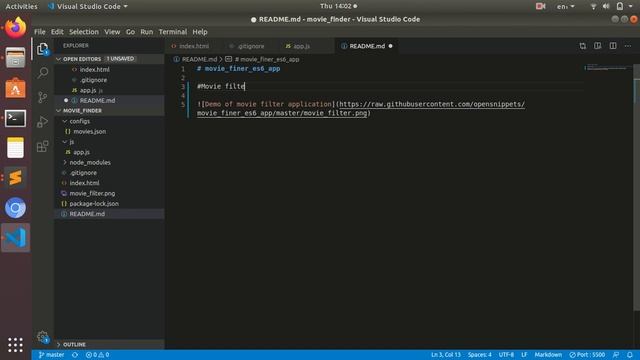Split the editor right
The image size is (640, 360).
pyautogui.click(x=613, y=46)
